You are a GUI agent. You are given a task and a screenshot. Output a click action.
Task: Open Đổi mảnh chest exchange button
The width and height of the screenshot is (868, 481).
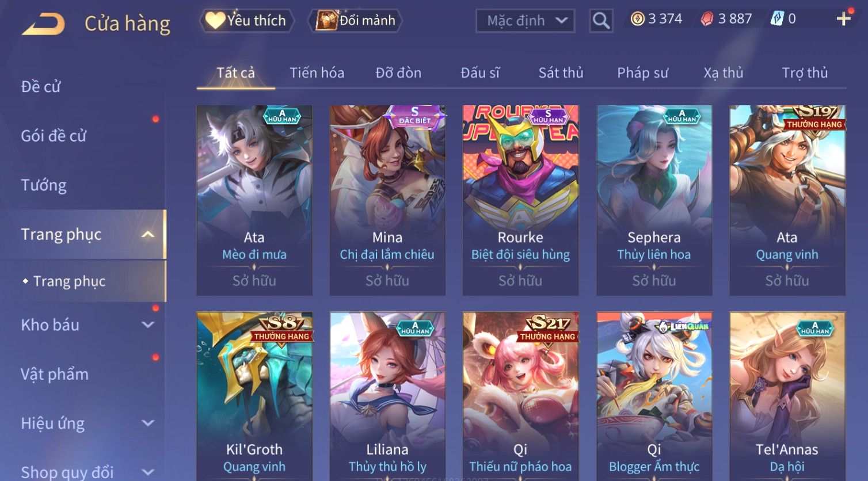coord(355,21)
